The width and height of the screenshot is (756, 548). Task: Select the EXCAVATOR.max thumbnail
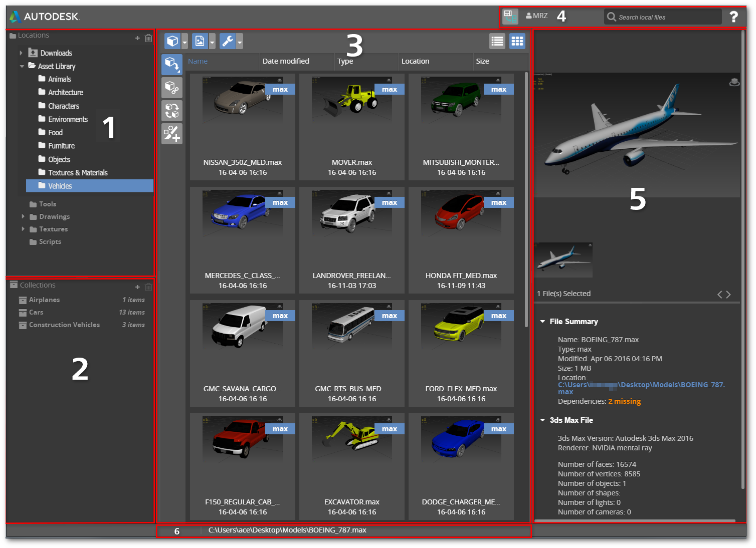point(352,466)
